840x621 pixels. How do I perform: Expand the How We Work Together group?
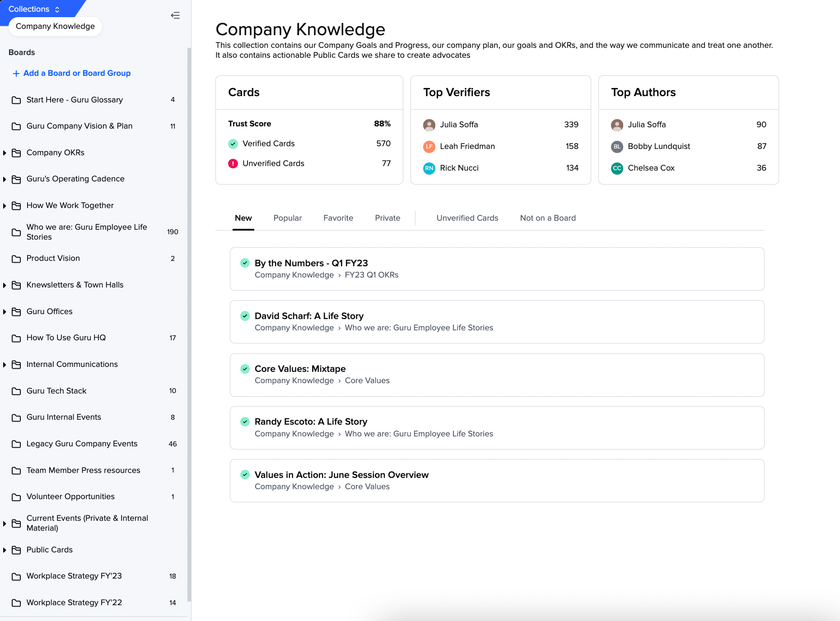click(x=5, y=206)
